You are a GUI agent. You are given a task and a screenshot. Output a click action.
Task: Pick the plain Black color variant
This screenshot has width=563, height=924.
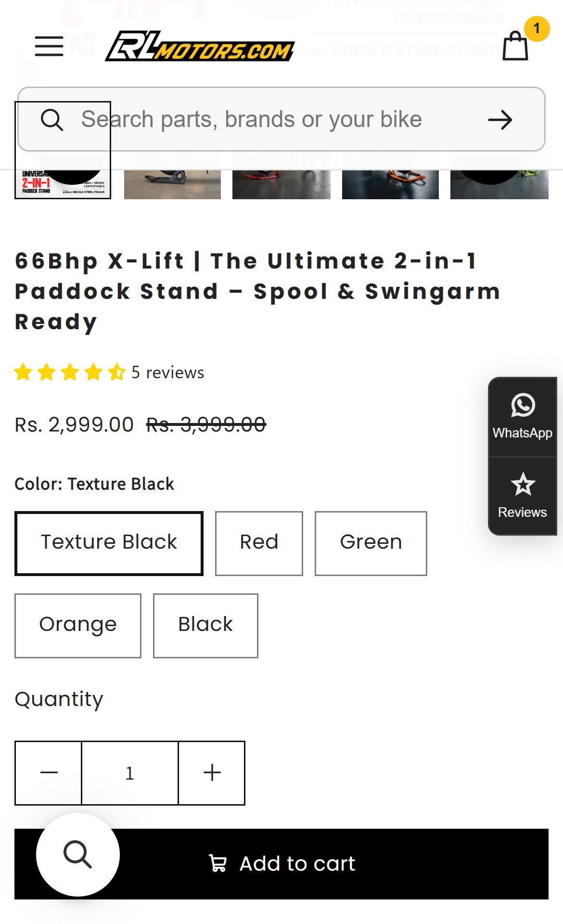[205, 626]
